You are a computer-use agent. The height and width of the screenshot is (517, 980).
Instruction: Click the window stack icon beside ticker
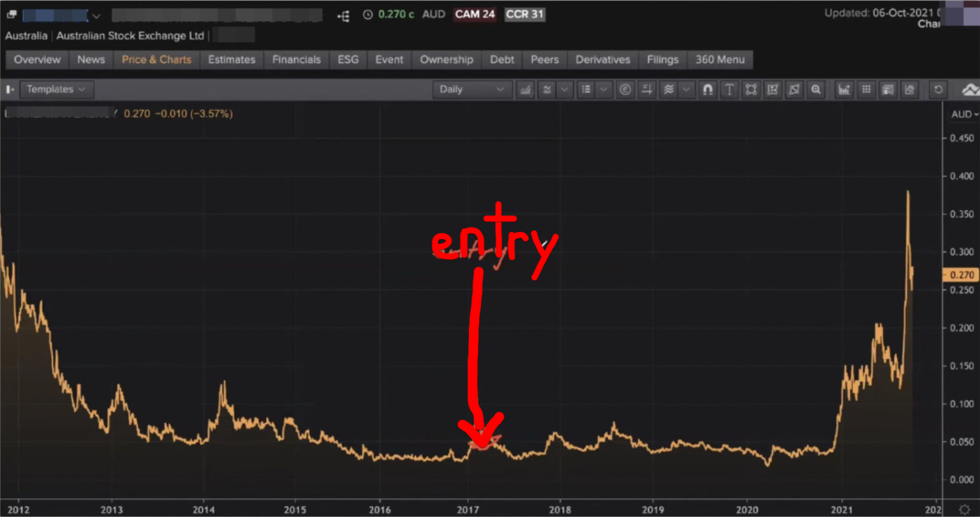pos(11,14)
